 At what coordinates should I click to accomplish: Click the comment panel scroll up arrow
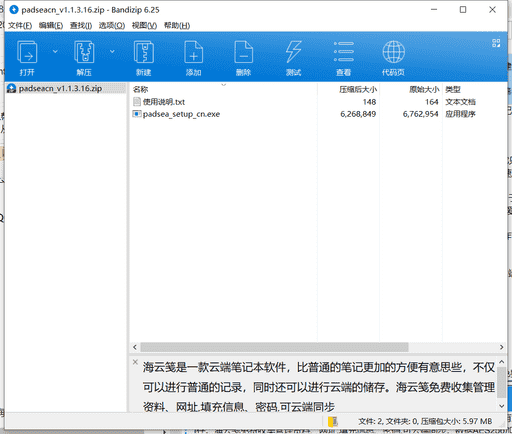pos(501,362)
